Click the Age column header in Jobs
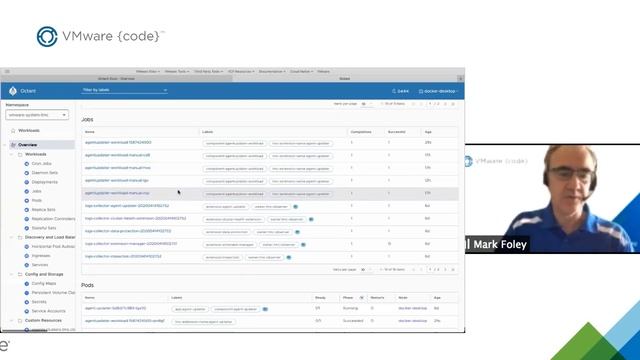 click(428, 132)
